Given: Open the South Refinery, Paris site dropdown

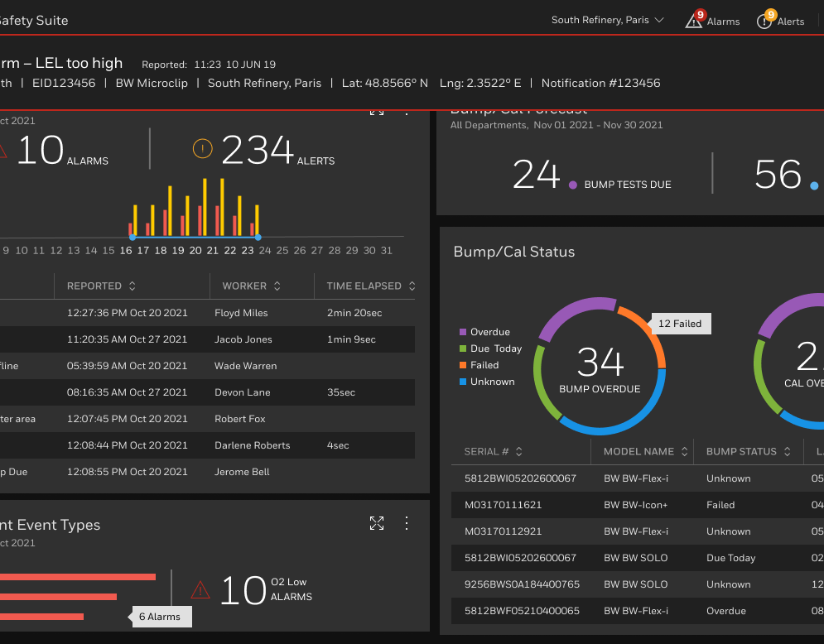Looking at the screenshot, I should click(608, 20).
